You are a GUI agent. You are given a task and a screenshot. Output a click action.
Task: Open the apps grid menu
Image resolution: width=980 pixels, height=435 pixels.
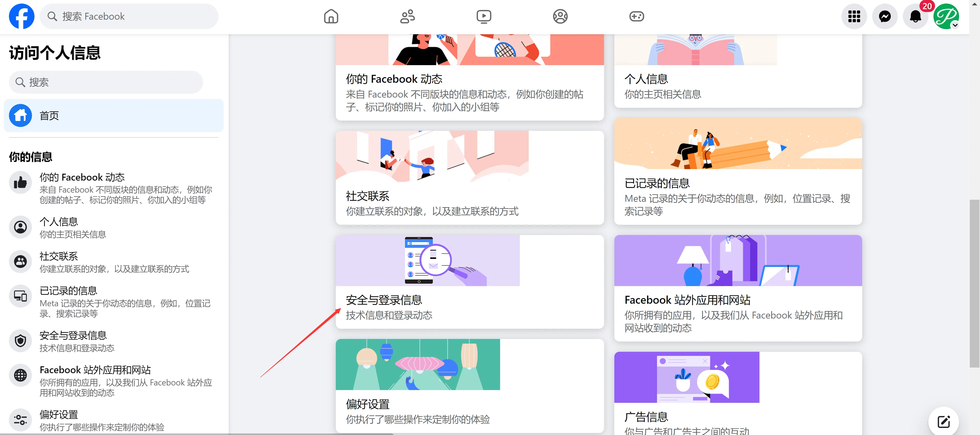coord(854,16)
